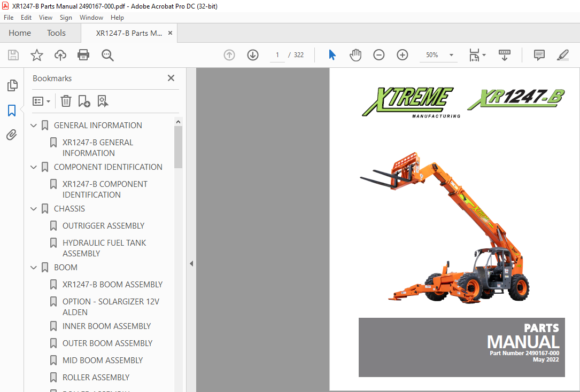The height and width of the screenshot is (392, 580).
Task: Click the bookmarks panel scrollbar thumb
Action: coord(179,147)
